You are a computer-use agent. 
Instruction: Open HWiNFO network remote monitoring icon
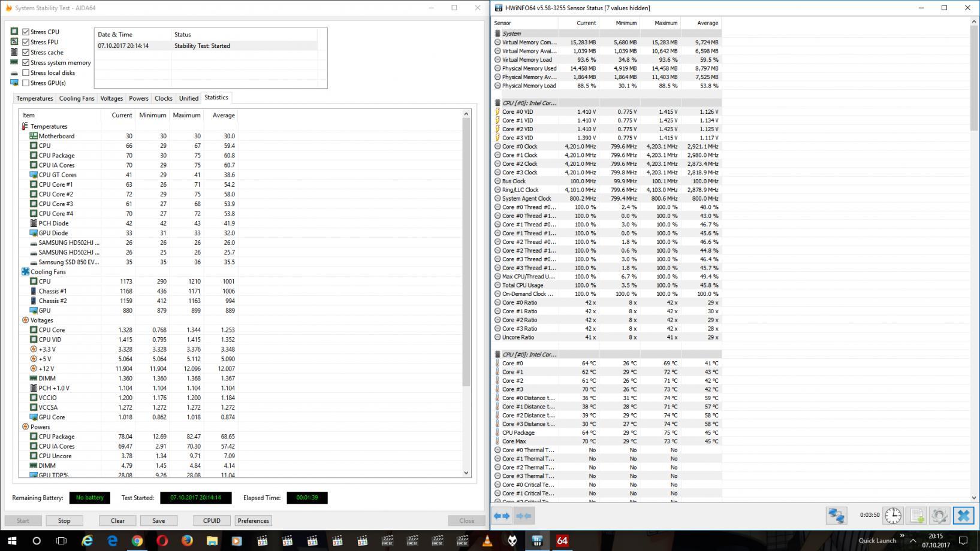tap(836, 516)
